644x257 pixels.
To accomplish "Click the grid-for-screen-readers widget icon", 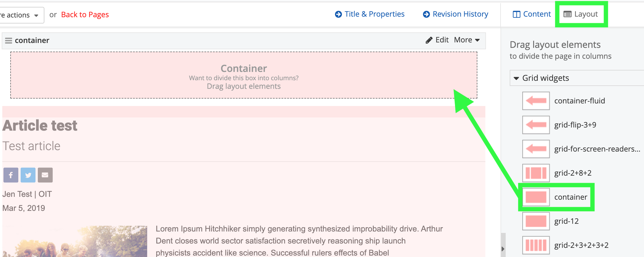I will click(536, 149).
